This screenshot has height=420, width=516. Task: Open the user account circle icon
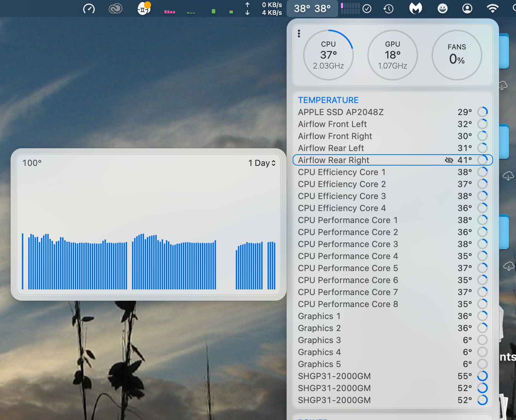[x=467, y=8]
